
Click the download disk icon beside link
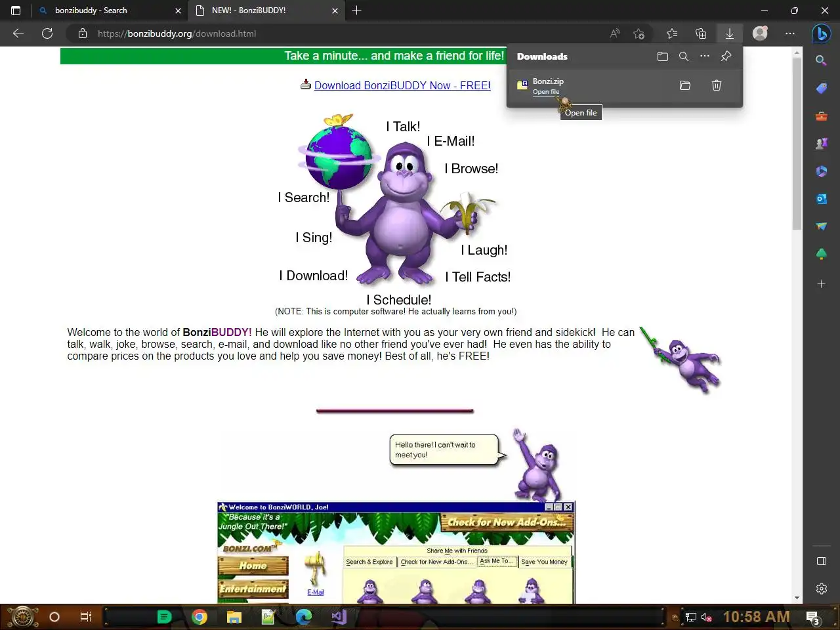click(x=306, y=85)
